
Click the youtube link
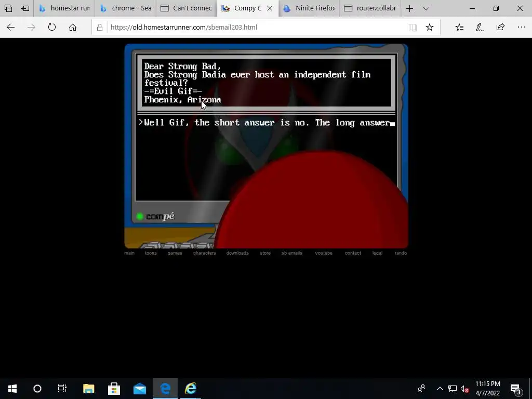click(x=324, y=253)
